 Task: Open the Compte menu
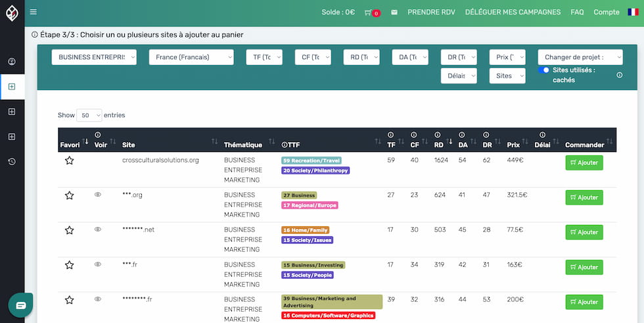(x=607, y=12)
